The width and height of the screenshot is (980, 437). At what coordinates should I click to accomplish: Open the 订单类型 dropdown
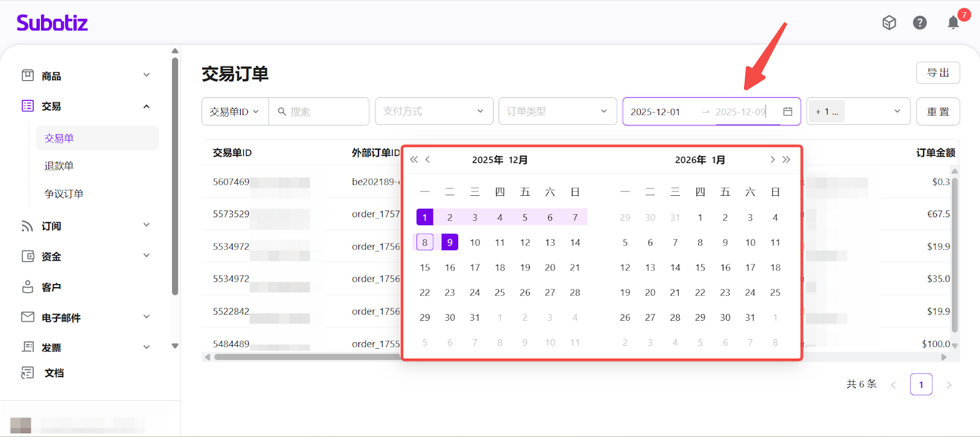(557, 111)
